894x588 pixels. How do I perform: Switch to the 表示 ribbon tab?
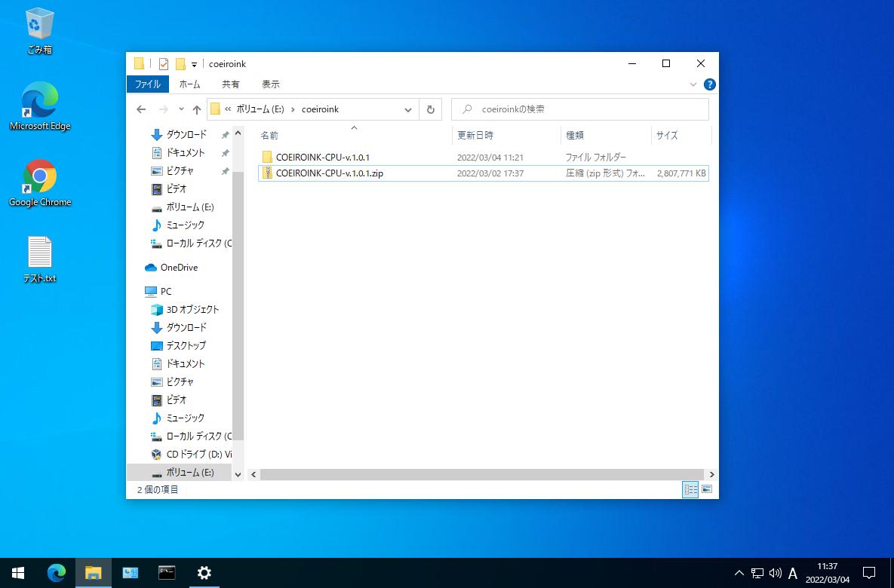270,84
